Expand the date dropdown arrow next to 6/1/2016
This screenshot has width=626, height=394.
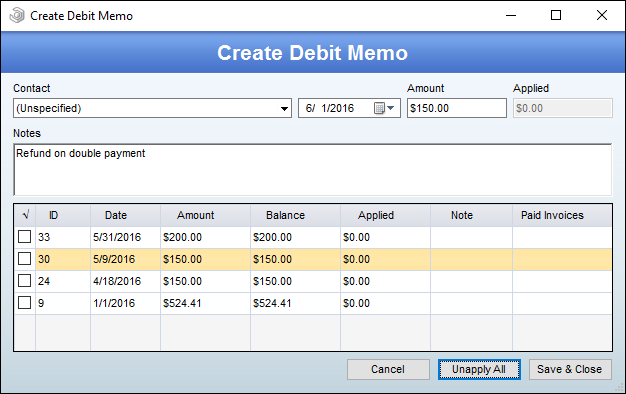click(390, 108)
